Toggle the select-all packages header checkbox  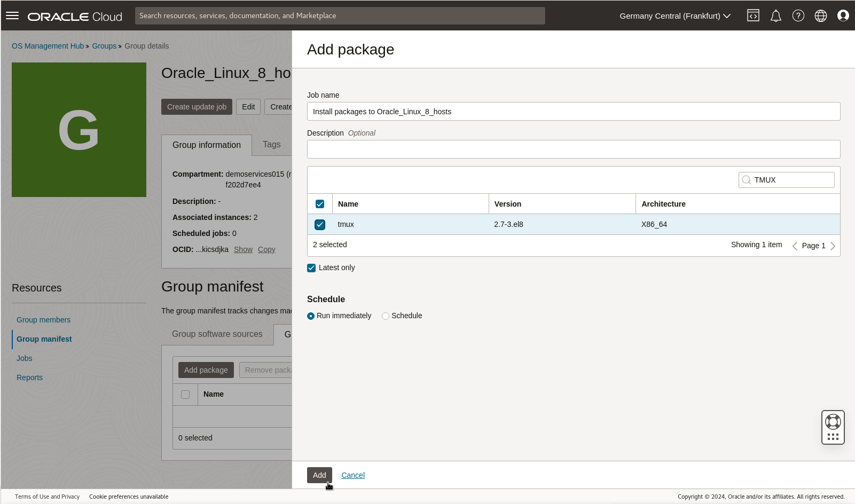click(320, 204)
